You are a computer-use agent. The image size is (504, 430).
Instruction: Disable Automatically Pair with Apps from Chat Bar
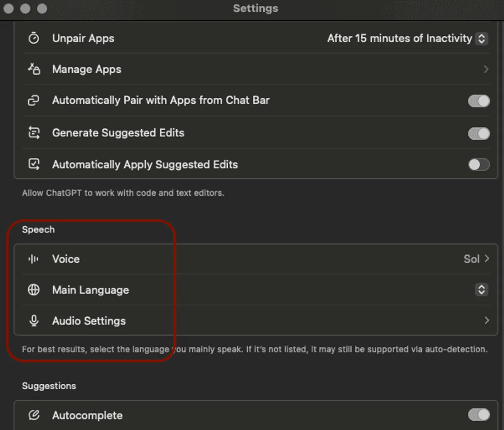coord(479,101)
